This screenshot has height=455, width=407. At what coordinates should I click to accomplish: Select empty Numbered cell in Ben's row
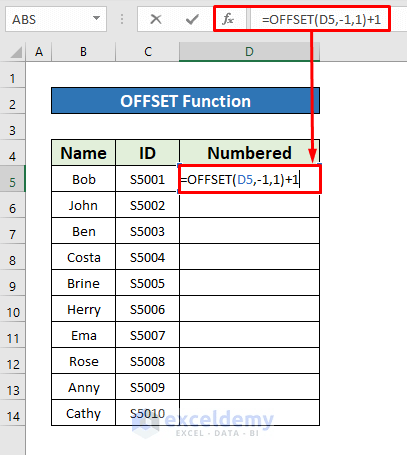pos(249,231)
